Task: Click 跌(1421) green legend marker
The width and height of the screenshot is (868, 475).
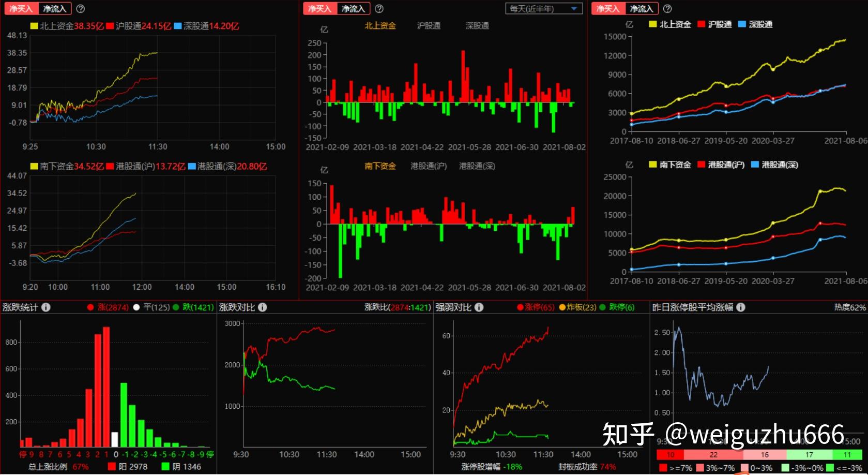Action: (x=176, y=307)
